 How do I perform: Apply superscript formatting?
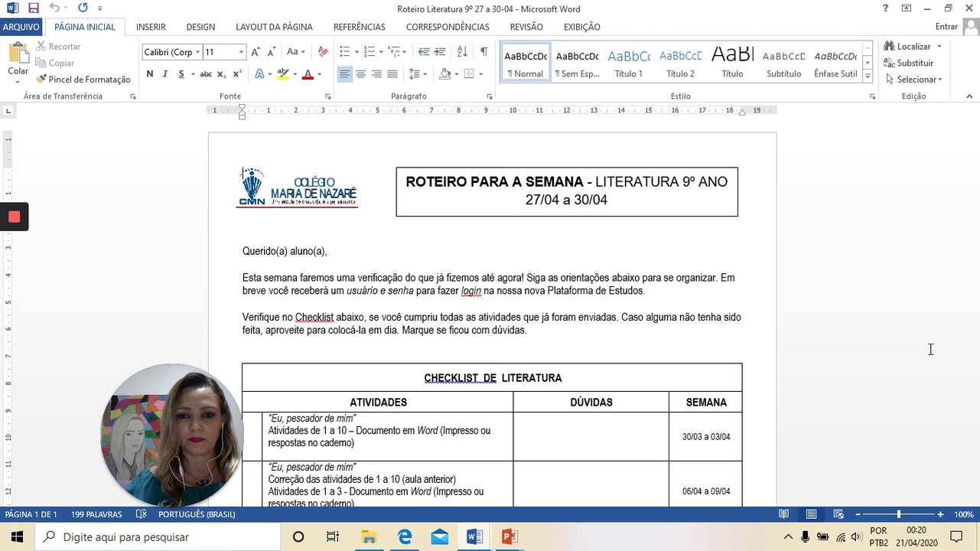(237, 74)
